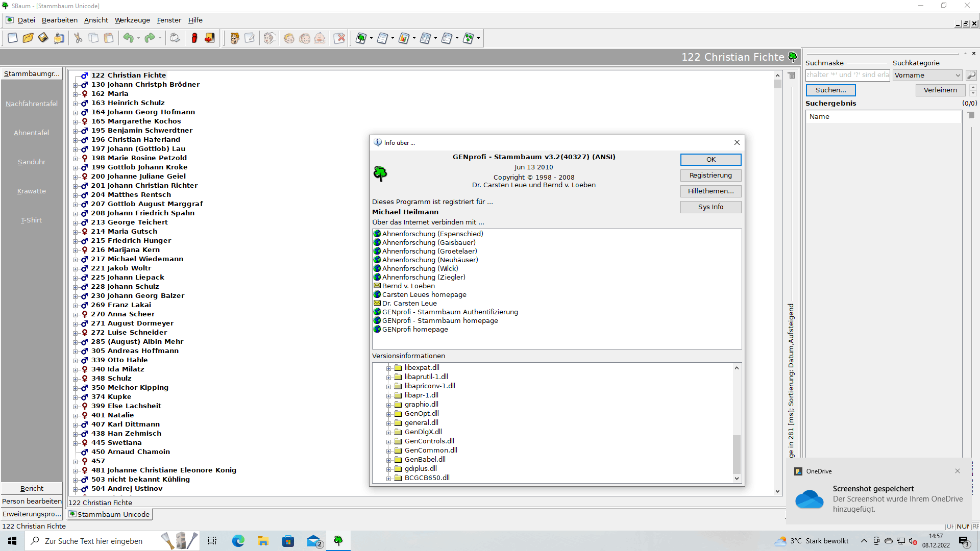The width and height of the screenshot is (980, 551).
Task: Click the Registrierung button
Action: [710, 176]
